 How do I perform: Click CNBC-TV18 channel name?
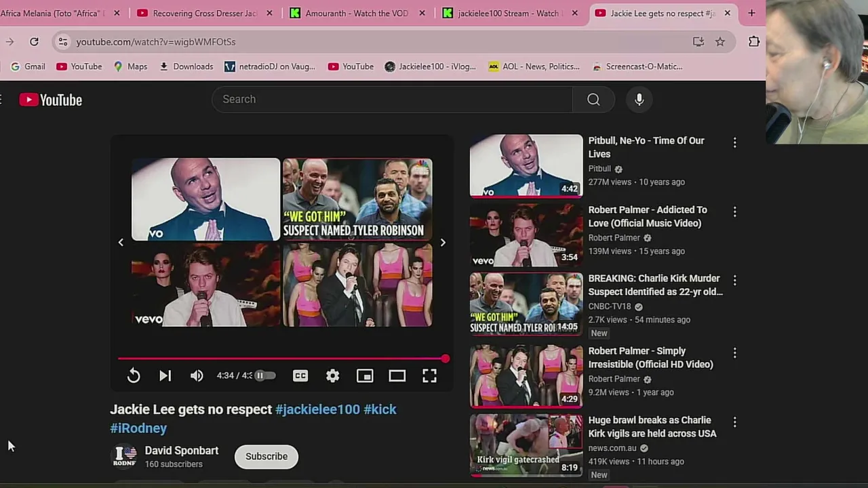(610, 306)
